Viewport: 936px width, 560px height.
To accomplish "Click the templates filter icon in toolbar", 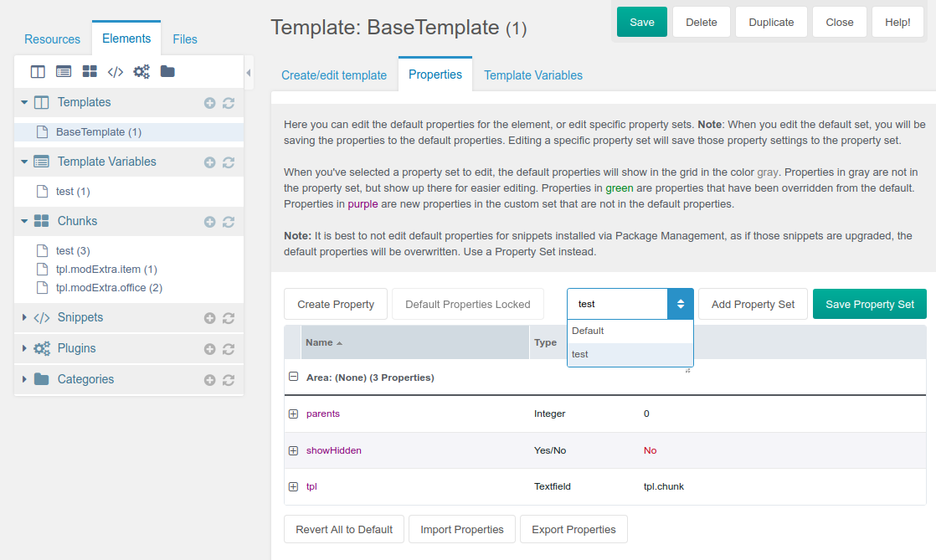I will point(38,72).
